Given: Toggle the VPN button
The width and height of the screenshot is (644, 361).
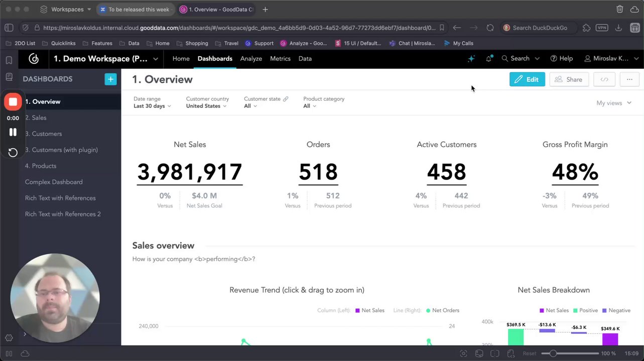Looking at the screenshot, I should pyautogui.click(x=602, y=28).
